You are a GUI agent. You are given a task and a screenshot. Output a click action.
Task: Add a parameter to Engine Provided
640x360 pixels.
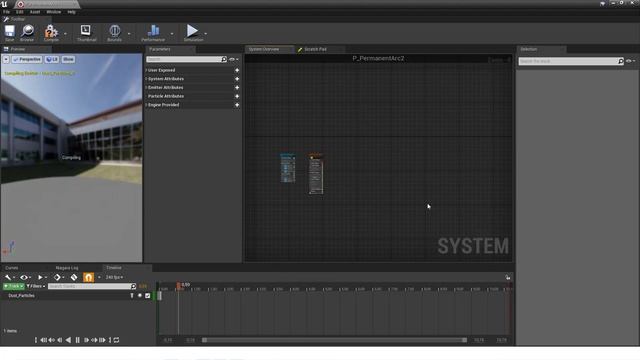(x=237, y=105)
